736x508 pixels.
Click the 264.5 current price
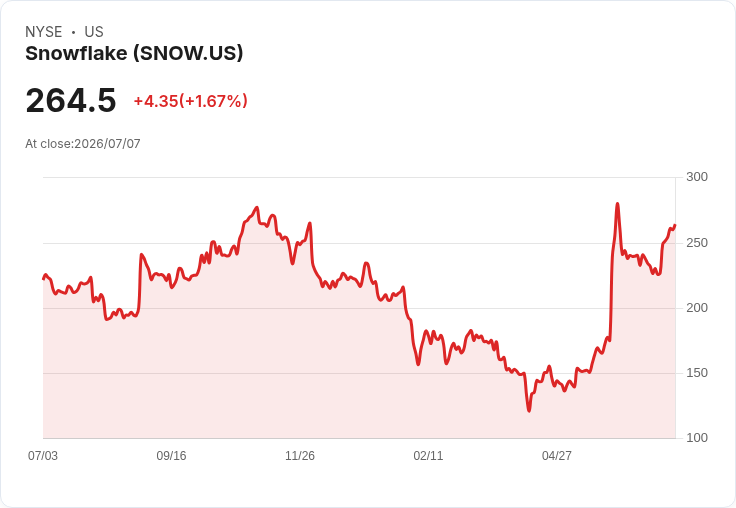(71, 100)
